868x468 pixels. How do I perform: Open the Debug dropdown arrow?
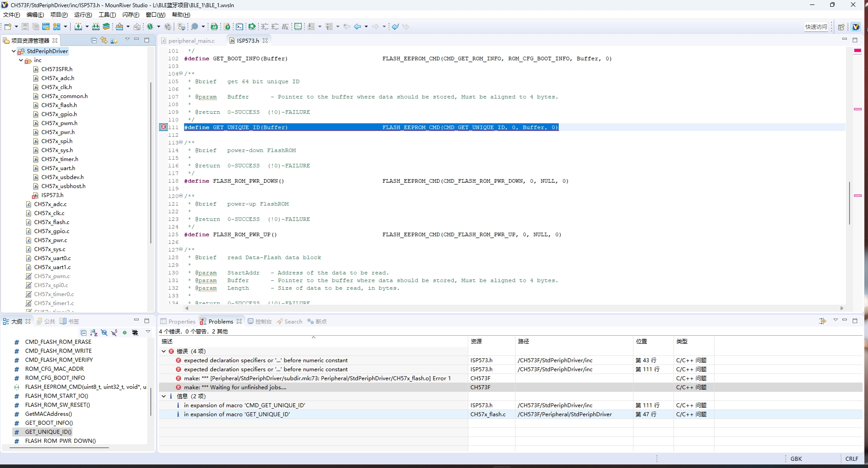pos(159,27)
